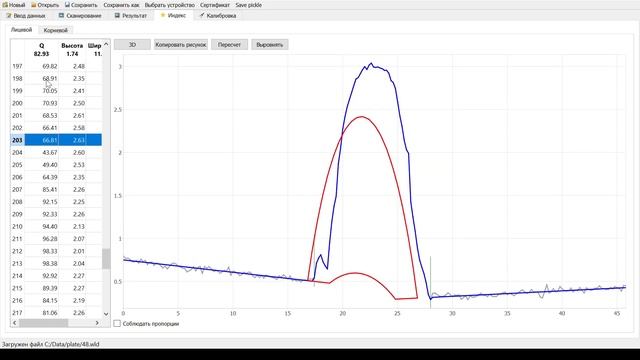Click the vertical scrollbar thumb in table

pyautogui.click(x=106, y=259)
